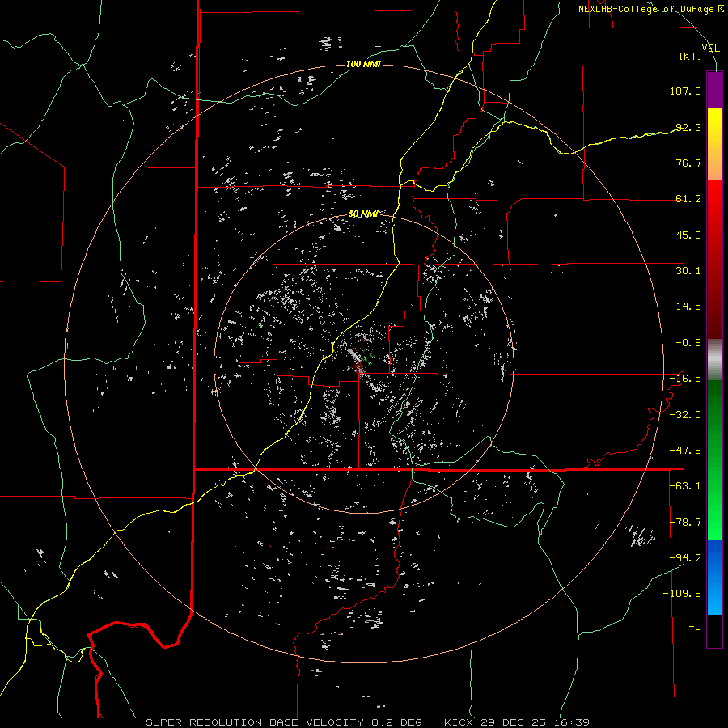Click the 50 NMI range ring label
Image resolution: width=728 pixels, height=728 pixels.
(363, 214)
